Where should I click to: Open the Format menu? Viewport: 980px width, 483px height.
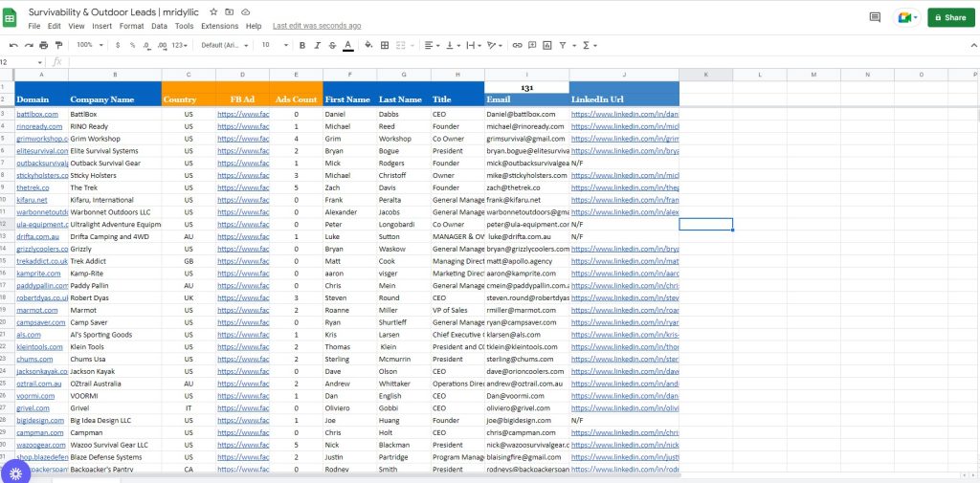pyautogui.click(x=131, y=26)
